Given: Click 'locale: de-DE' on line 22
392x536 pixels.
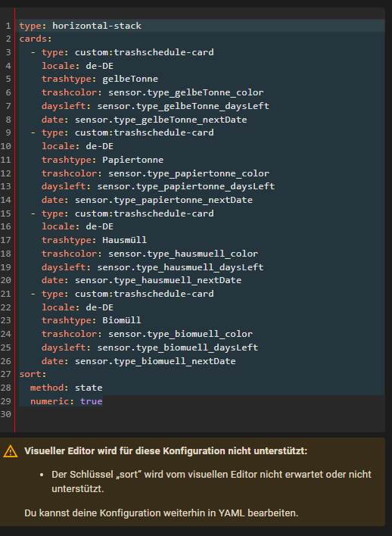Looking at the screenshot, I should [x=78, y=307].
